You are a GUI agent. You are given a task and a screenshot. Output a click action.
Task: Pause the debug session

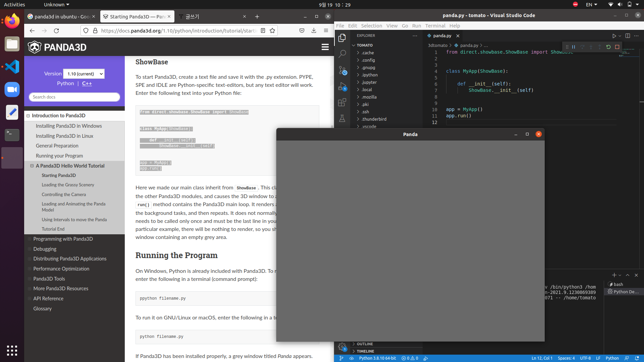pyautogui.click(x=574, y=47)
